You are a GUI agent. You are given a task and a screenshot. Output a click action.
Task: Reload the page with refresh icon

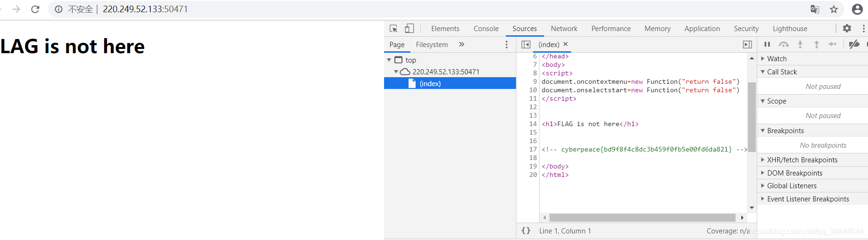click(35, 9)
